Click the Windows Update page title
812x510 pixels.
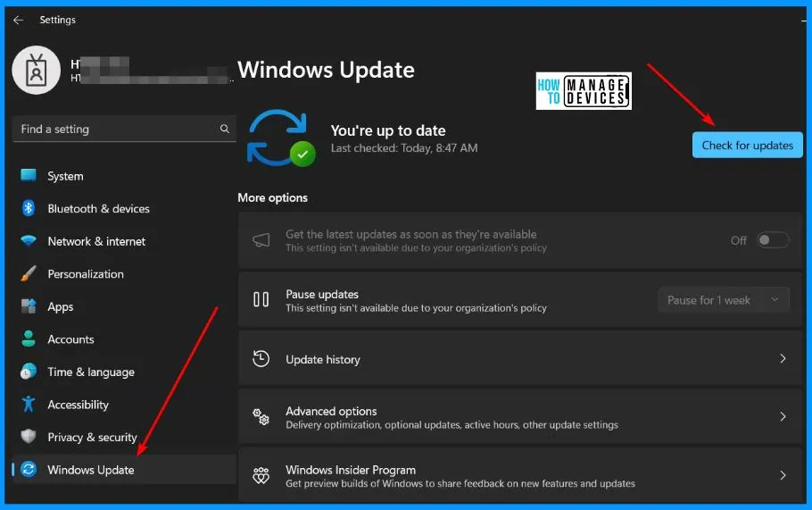pyautogui.click(x=326, y=70)
